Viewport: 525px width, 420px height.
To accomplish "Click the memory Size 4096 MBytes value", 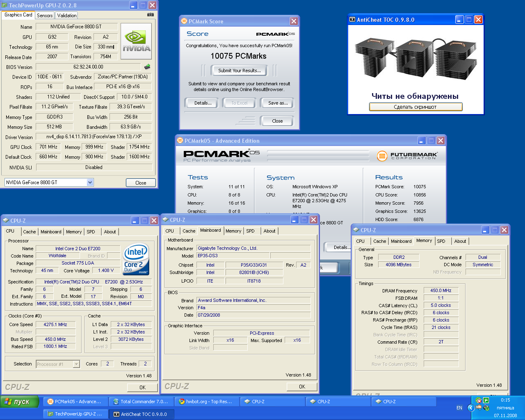I will click(399, 265).
